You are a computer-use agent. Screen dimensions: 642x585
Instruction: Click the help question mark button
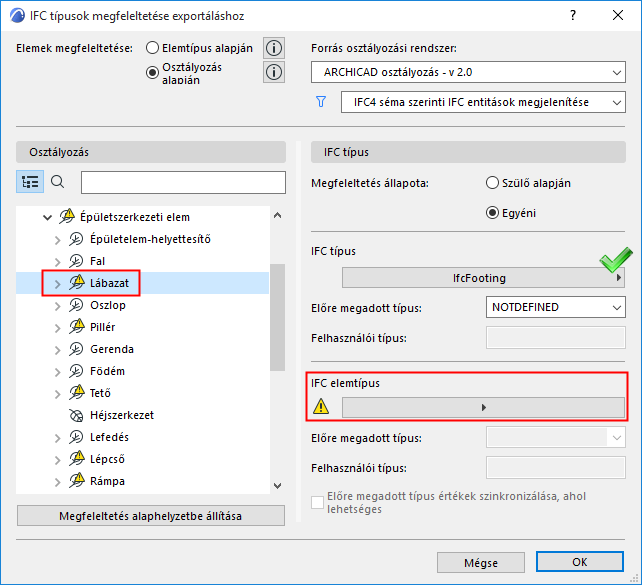click(x=572, y=16)
